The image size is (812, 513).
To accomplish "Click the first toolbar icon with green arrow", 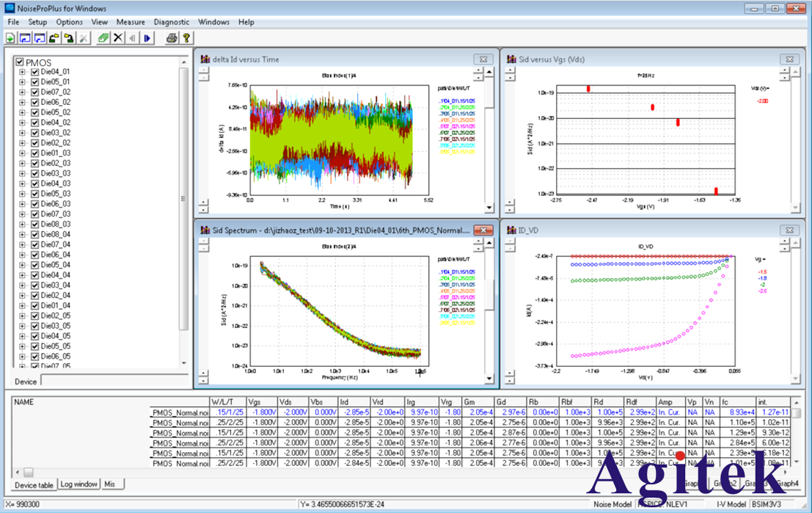I will 10,38.
